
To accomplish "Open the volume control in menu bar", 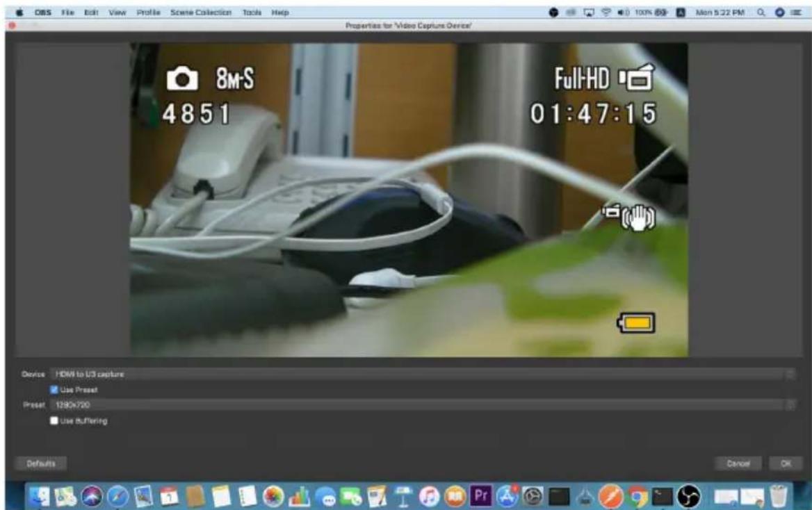I will coord(624,13).
